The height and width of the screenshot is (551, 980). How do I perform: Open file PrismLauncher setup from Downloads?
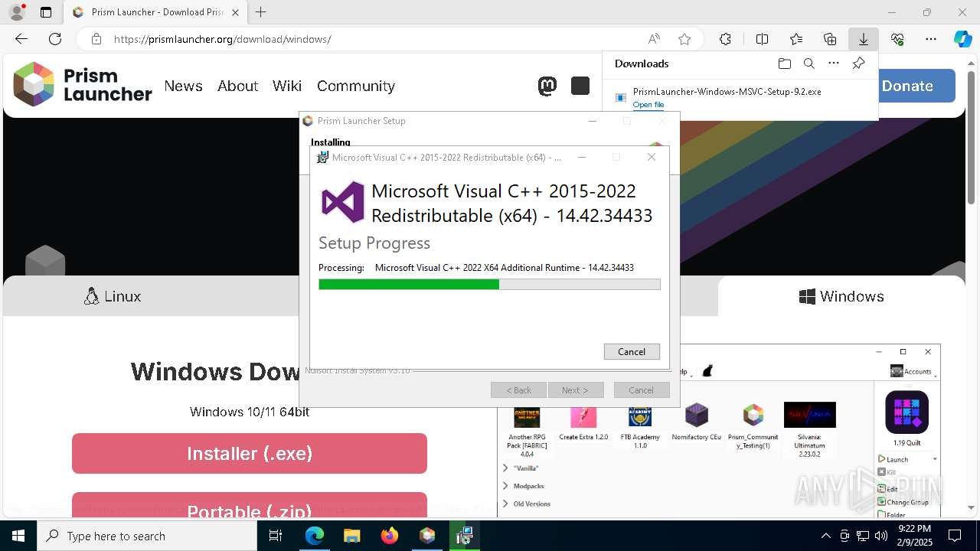pos(648,105)
